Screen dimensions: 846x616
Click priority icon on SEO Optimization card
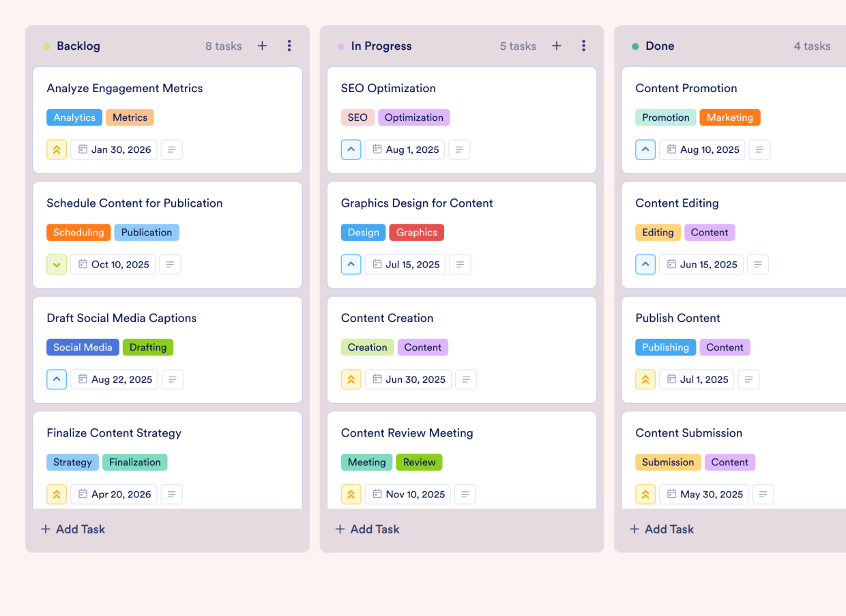[351, 149]
